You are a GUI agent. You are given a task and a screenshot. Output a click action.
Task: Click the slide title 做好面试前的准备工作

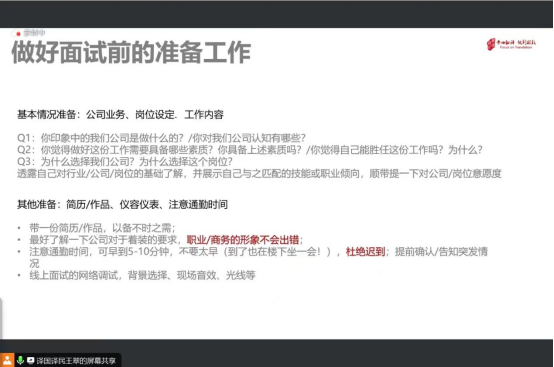(131, 53)
